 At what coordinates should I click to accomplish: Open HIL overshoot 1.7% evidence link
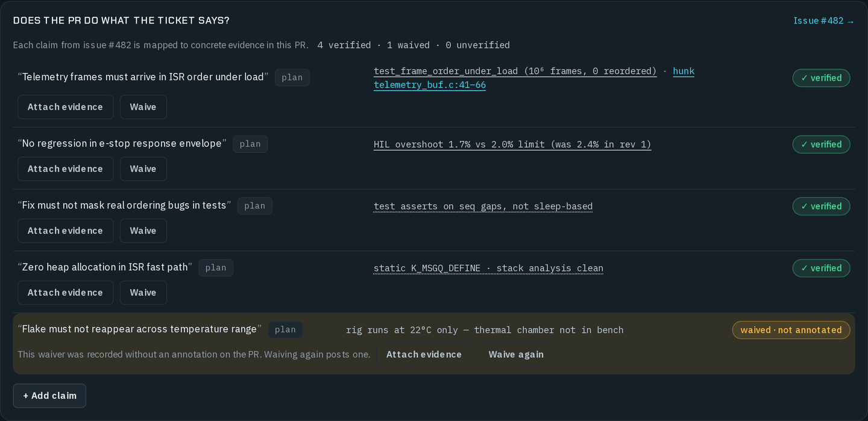coord(512,145)
